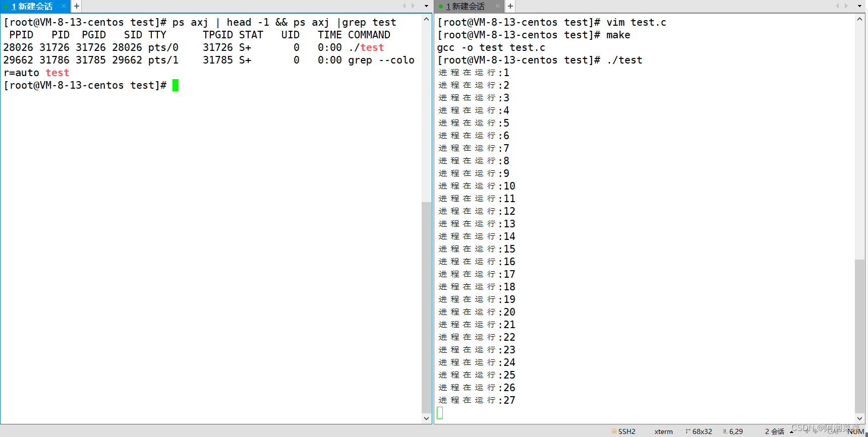
Task: Click 'STAT' column header in ps output
Action: pos(251,35)
